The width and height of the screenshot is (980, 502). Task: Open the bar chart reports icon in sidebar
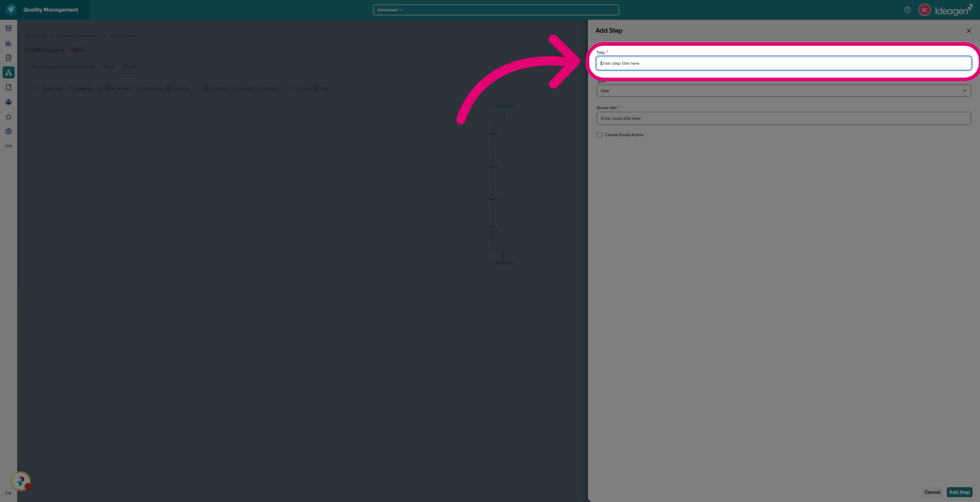9,43
